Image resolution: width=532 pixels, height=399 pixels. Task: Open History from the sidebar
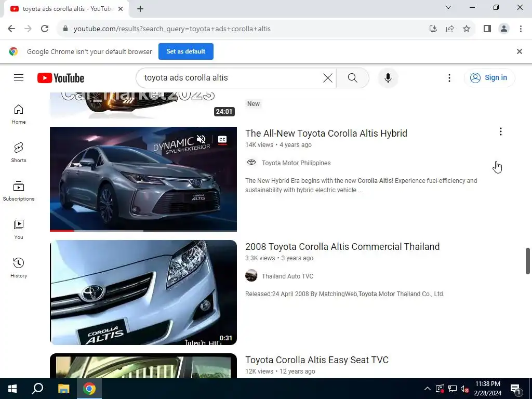coord(19,268)
